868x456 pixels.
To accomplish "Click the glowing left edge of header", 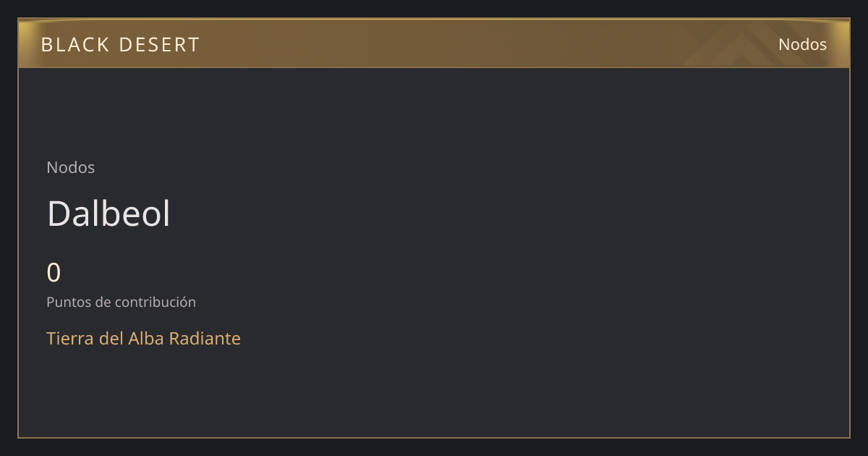I will 26,43.
